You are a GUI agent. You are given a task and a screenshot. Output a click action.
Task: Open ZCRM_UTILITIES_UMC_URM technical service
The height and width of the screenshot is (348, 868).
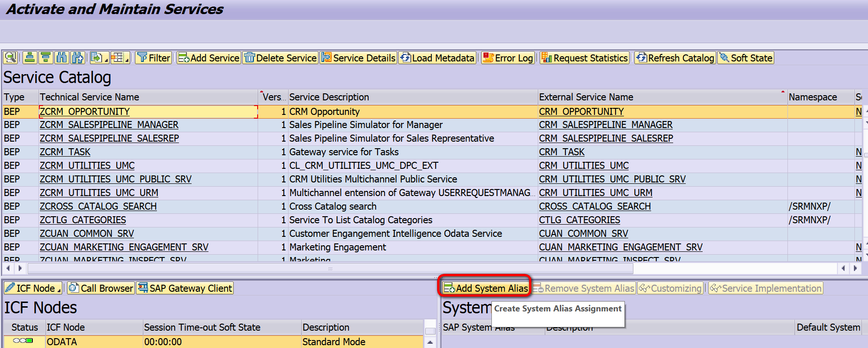(x=99, y=193)
